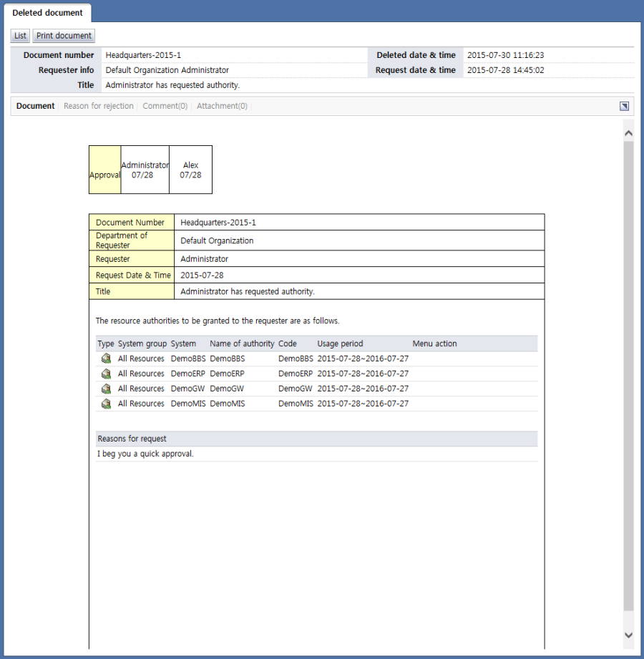Click the DemoERP resource type icon
This screenshot has height=659, width=644.
(x=106, y=374)
